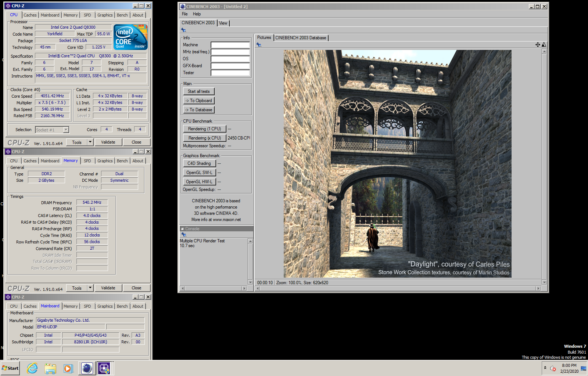Viewport: 588px width, 376px height.
Task: Open the Start menu
Action: [x=10, y=368]
